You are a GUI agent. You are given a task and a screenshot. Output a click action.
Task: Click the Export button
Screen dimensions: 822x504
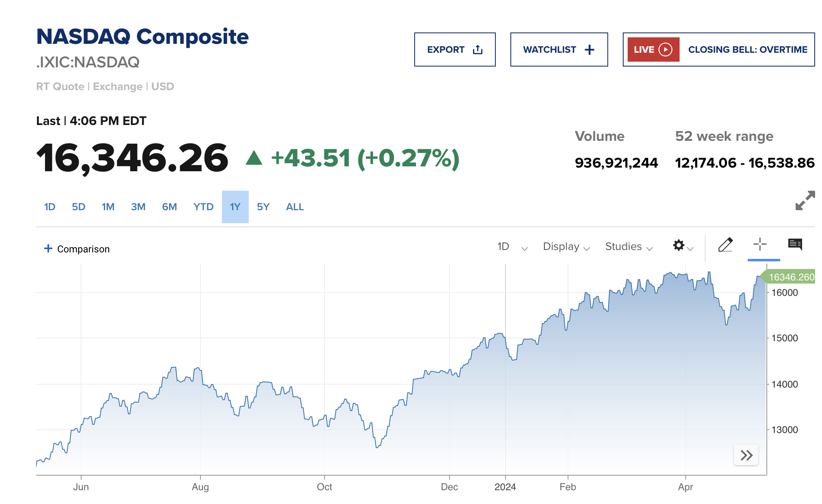pyautogui.click(x=454, y=50)
